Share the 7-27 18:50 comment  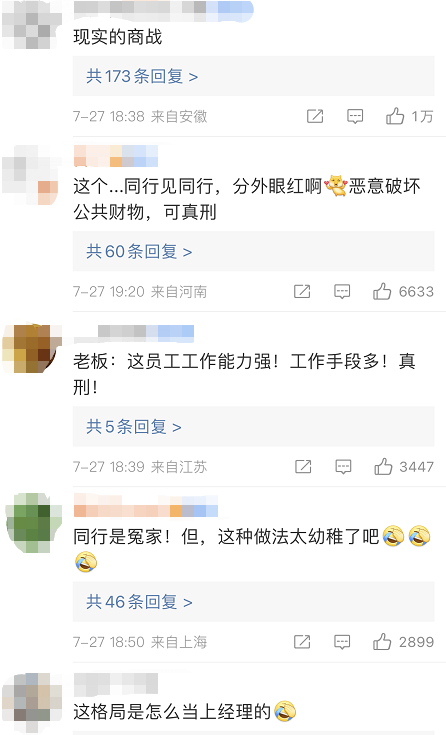pos(302,642)
